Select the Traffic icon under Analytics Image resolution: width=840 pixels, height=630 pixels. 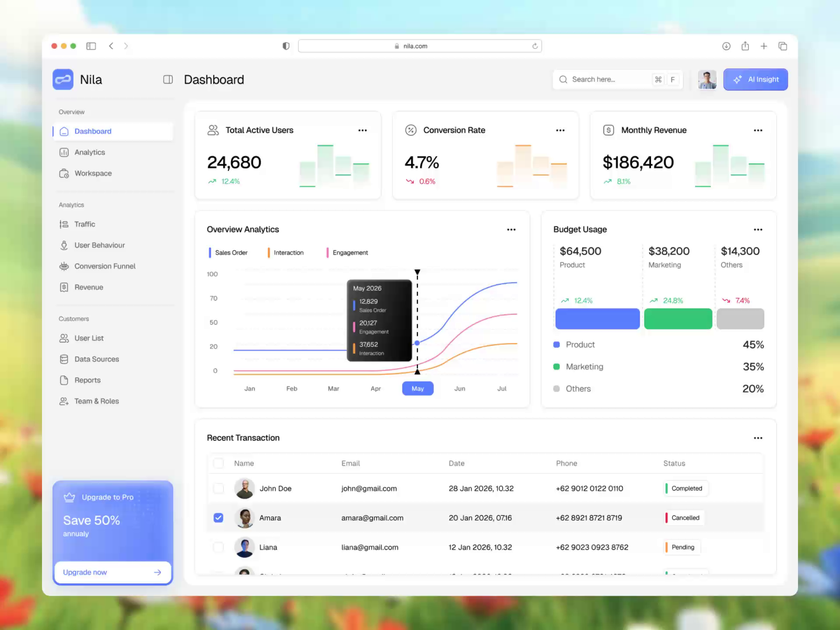click(x=64, y=224)
